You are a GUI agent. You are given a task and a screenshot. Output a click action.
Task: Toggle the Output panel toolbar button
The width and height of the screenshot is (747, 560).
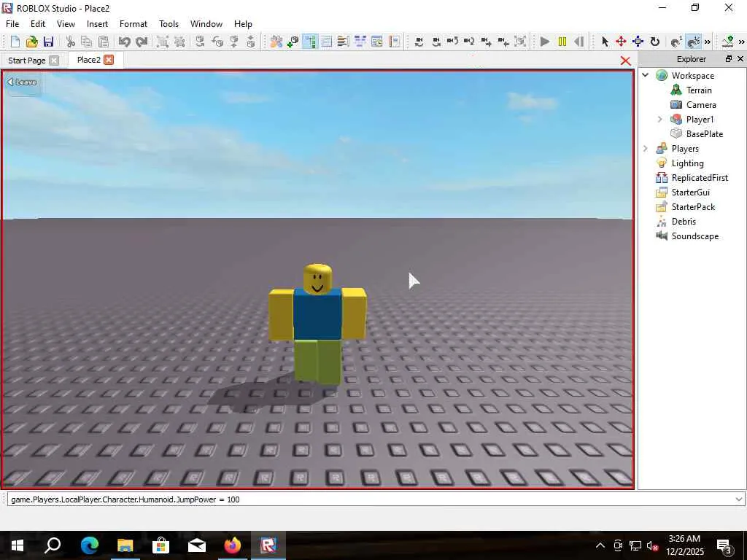click(343, 42)
